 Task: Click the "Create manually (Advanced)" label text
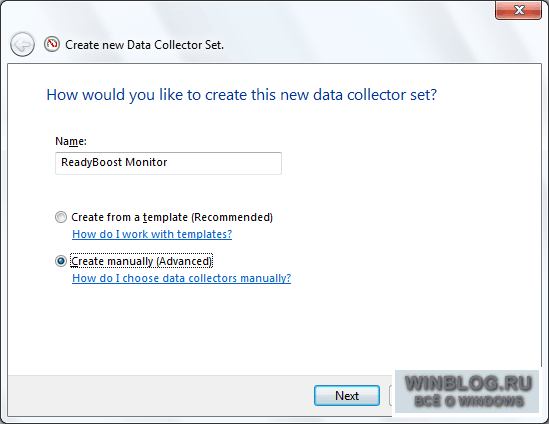(x=141, y=261)
